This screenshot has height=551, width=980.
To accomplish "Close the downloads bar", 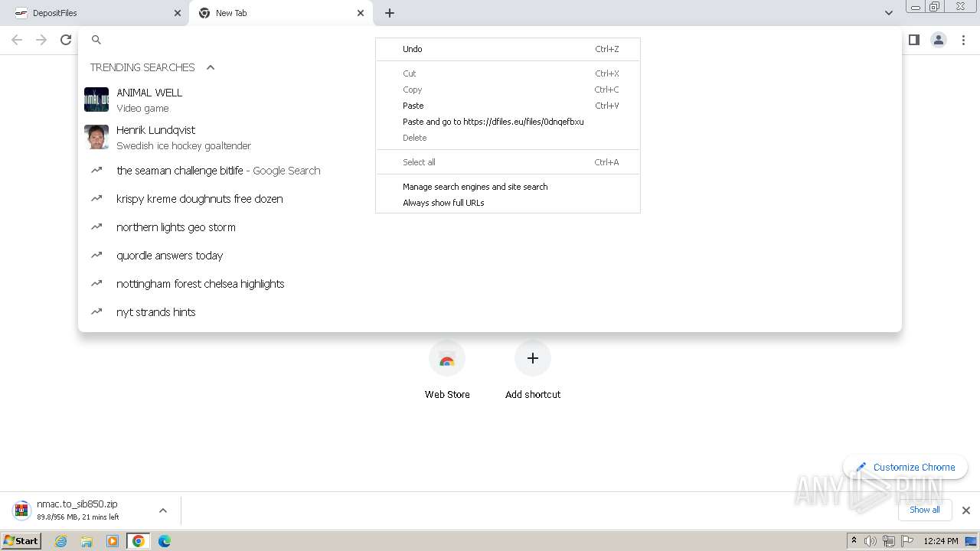I will 966,510.
